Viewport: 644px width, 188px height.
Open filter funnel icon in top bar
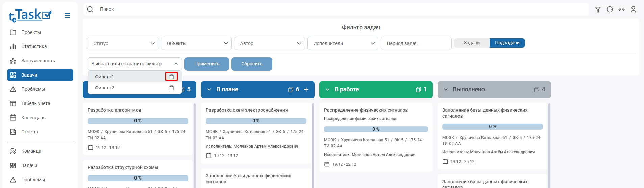pyautogui.click(x=598, y=9)
